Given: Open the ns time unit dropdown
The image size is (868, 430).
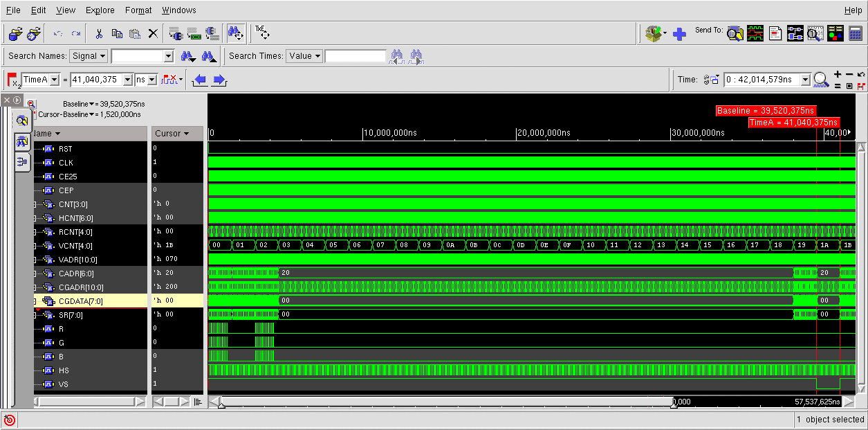Looking at the screenshot, I should tap(153, 80).
